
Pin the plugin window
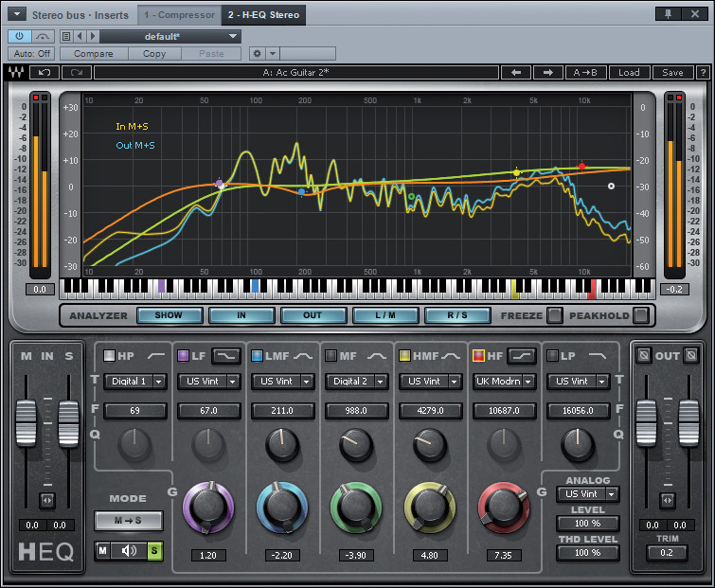click(668, 13)
